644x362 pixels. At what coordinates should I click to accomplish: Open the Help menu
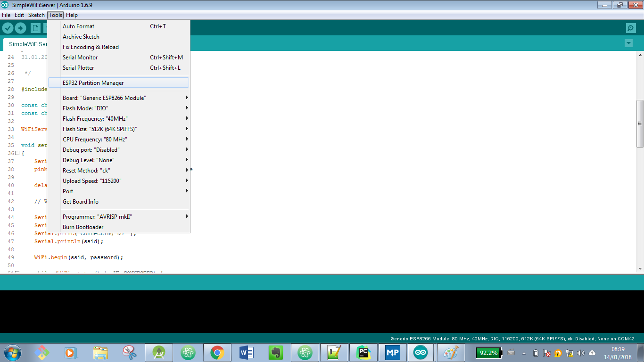click(x=72, y=15)
